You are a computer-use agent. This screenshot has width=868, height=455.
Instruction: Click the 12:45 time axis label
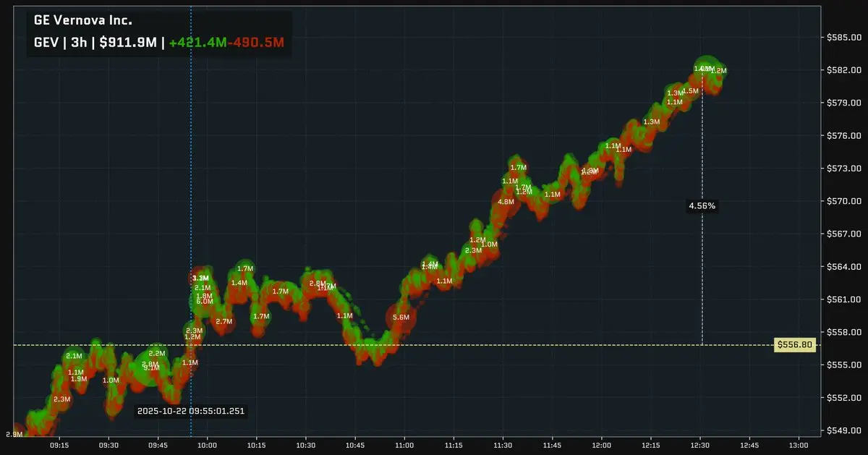click(x=749, y=446)
